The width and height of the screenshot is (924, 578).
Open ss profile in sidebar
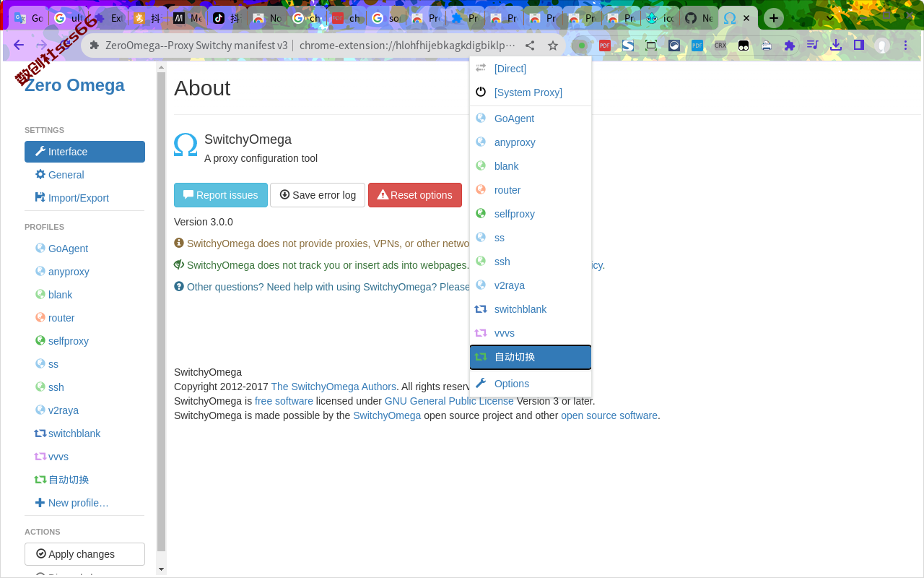[84, 364]
